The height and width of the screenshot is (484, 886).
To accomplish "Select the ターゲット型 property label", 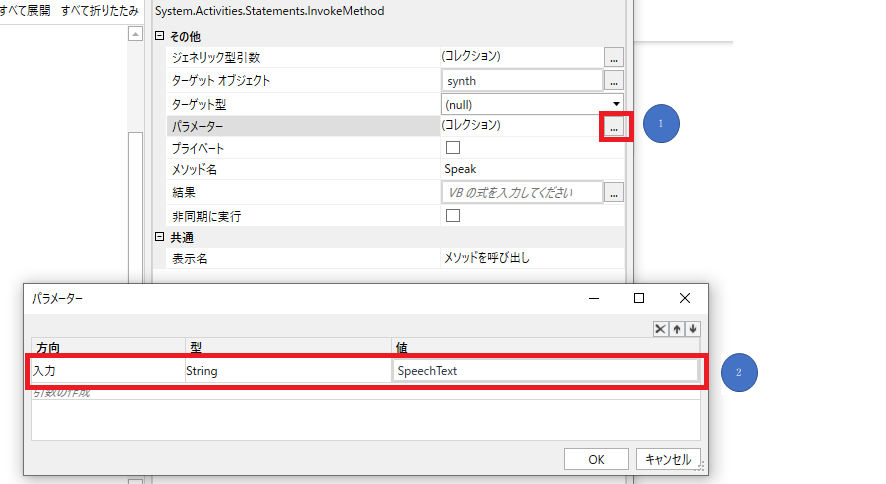I will click(x=199, y=104).
